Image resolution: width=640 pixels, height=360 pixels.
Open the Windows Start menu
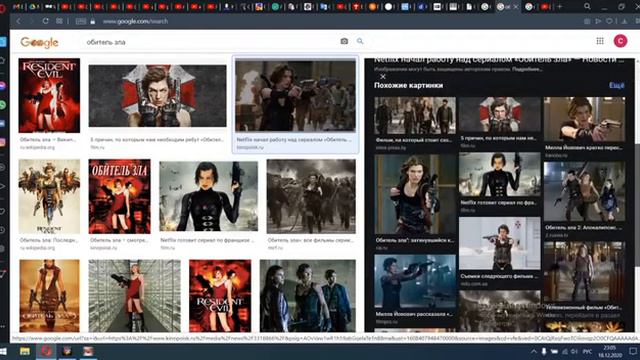[4, 351]
